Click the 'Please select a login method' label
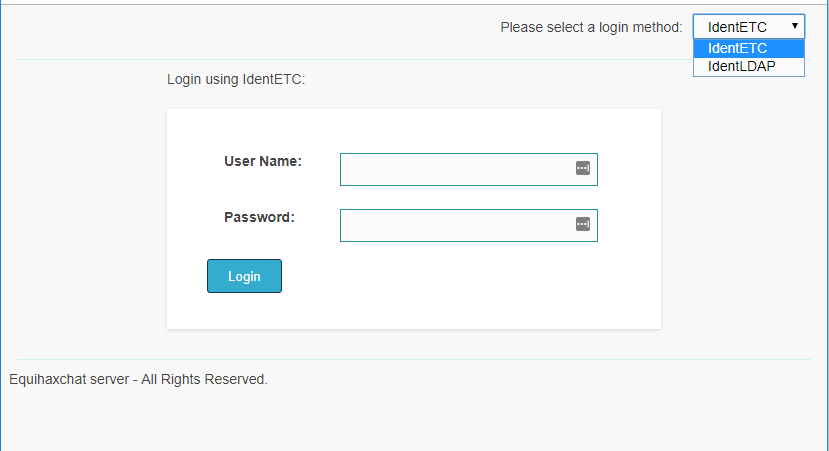 [x=591, y=27]
